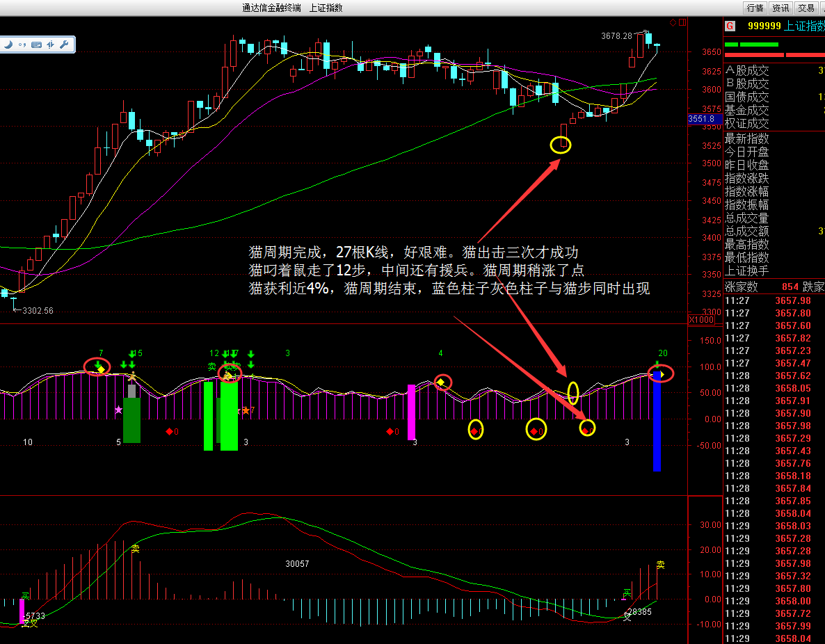Click the 3551.8 price tag on the axis
Screen dimensions: 825x644
tap(701, 119)
